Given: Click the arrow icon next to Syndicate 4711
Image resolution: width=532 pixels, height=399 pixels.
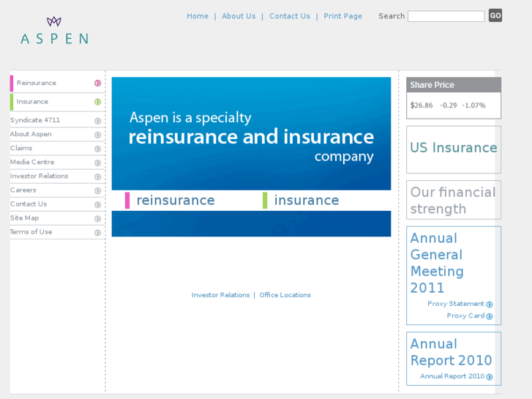Looking at the screenshot, I should (x=98, y=121).
